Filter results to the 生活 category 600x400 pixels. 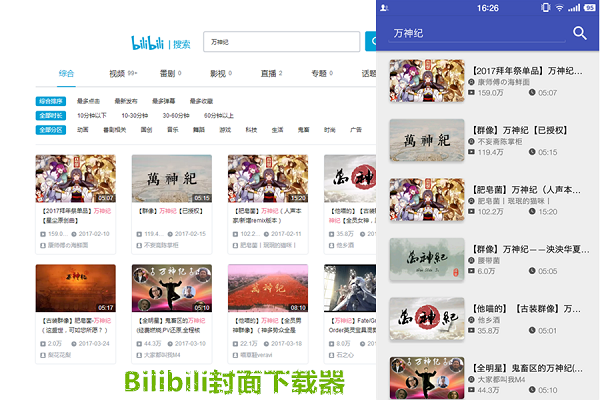[x=277, y=130]
